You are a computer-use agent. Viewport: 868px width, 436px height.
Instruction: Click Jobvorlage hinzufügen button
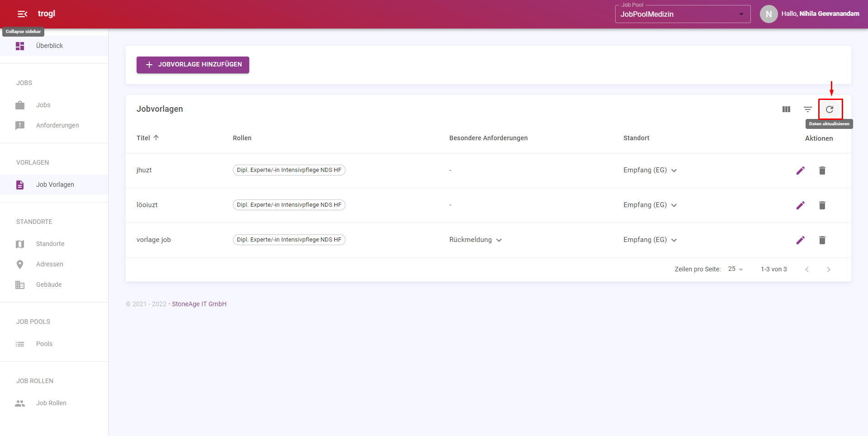click(x=193, y=65)
